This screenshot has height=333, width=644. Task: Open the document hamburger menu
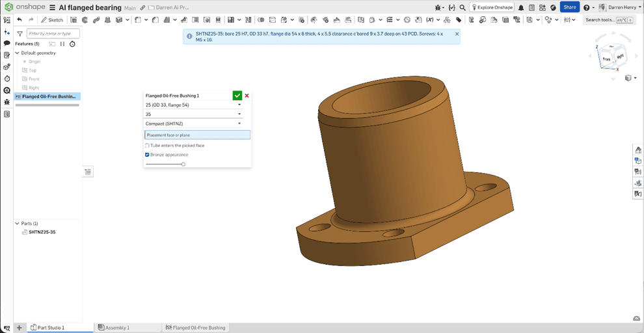click(53, 8)
